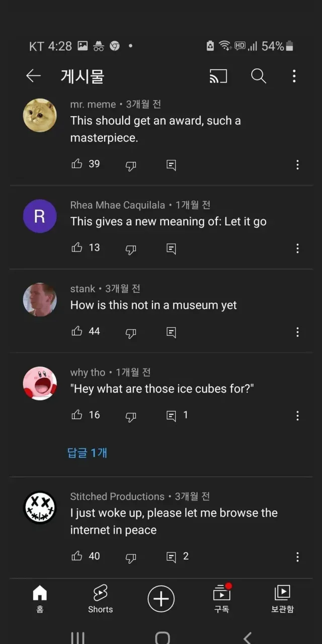The width and height of the screenshot is (322, 644).
Task: Reply to the stank museum comment
Action: 171,332
